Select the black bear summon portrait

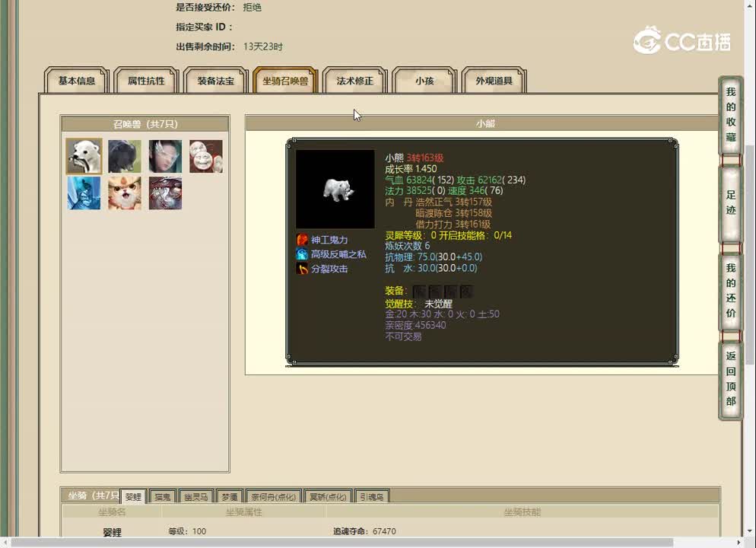tap(125, 156)
